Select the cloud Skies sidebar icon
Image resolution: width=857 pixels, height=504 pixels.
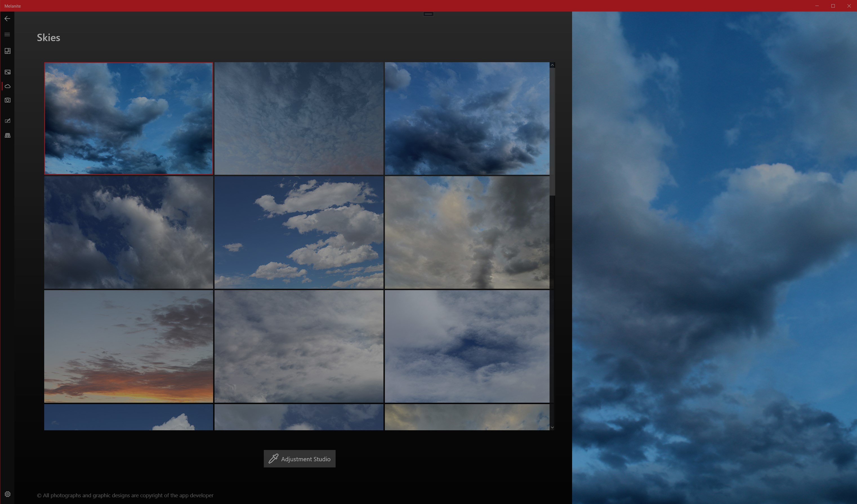(x=8, y=86)
